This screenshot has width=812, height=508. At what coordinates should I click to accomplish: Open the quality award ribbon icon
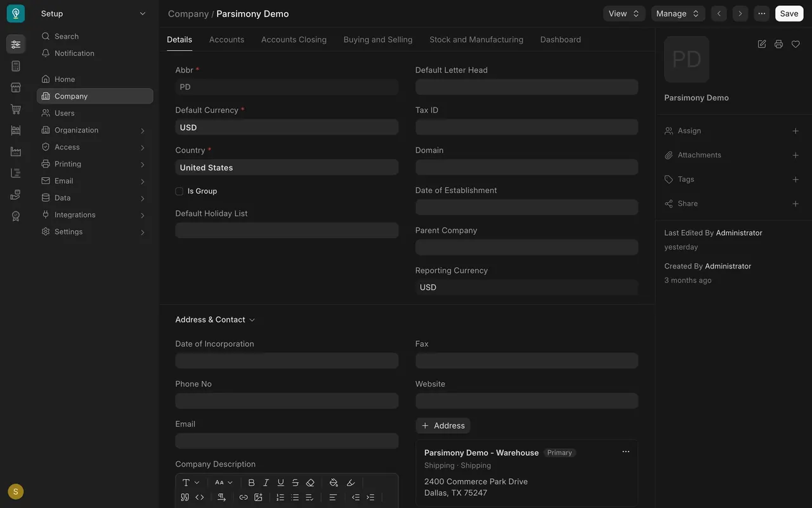(16, 217)
